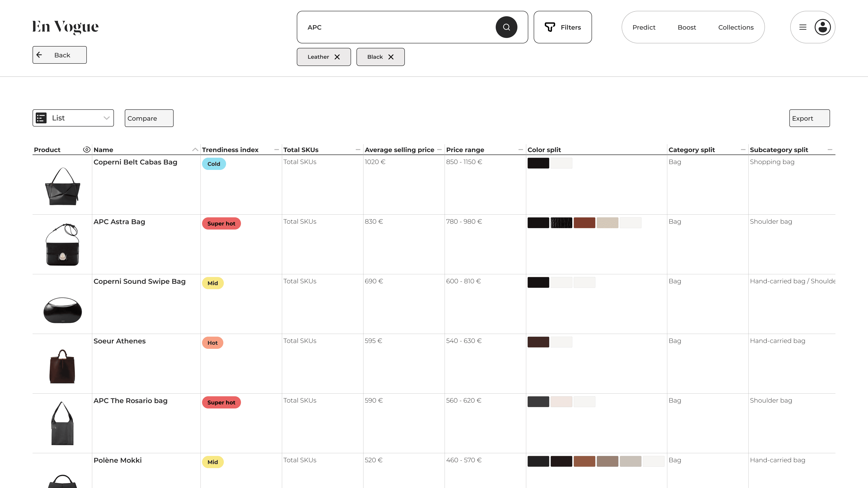This screenshot has width=868, height=488.
Task: Expand the List view dropdown
Action: pyautogui.click(x=106, y=118)
